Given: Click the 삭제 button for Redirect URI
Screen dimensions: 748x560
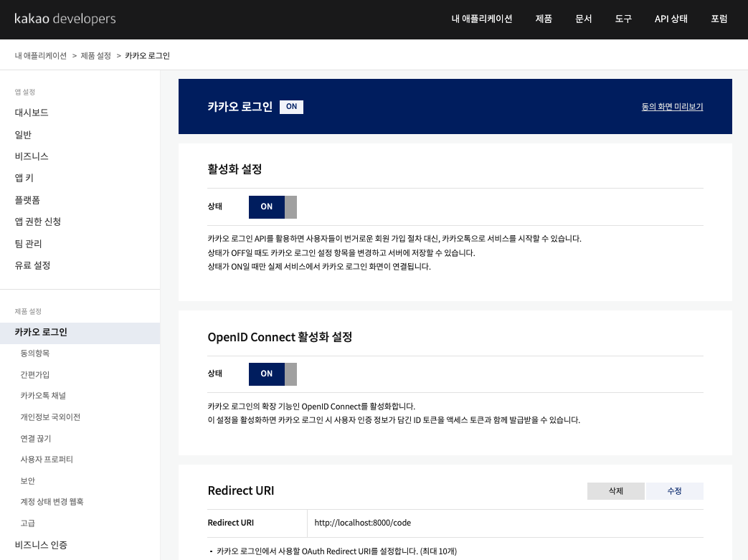Looking at the screenshot, I should point(615,490).
